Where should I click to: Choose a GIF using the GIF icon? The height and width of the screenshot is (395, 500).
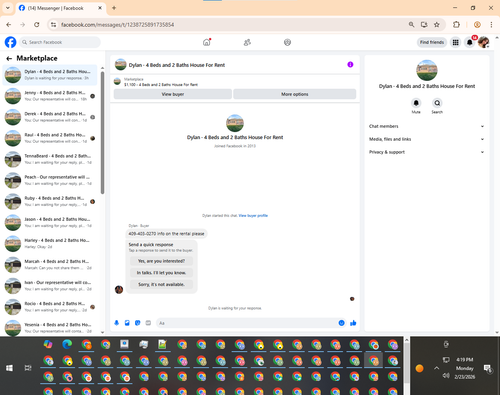pos(148,323)
